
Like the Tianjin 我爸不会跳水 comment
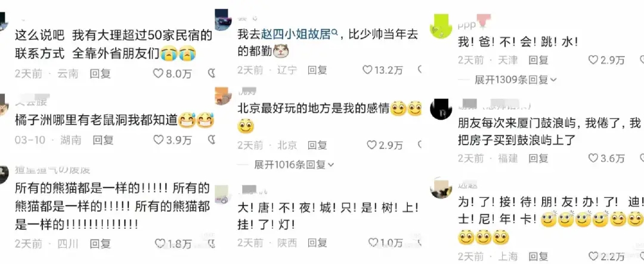tap(593, 60)
